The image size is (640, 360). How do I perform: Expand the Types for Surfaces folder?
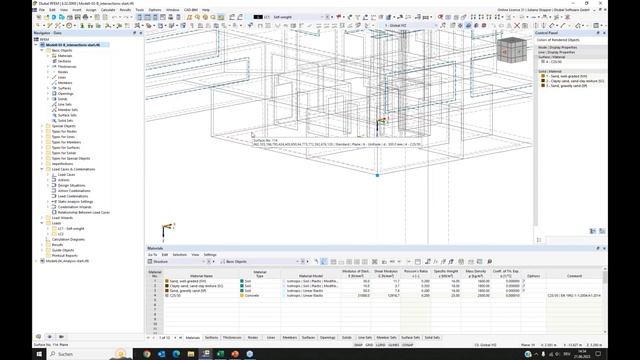coord(42,147)
